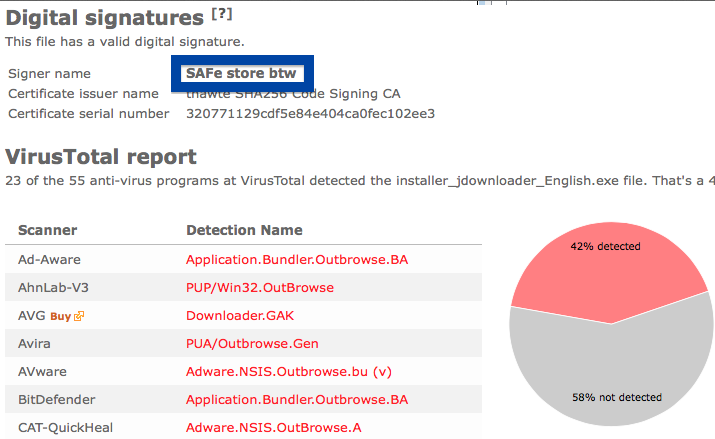The image size is (715, 439).
Task: Click the Scanner column header
Action: (x=47, y=230)
